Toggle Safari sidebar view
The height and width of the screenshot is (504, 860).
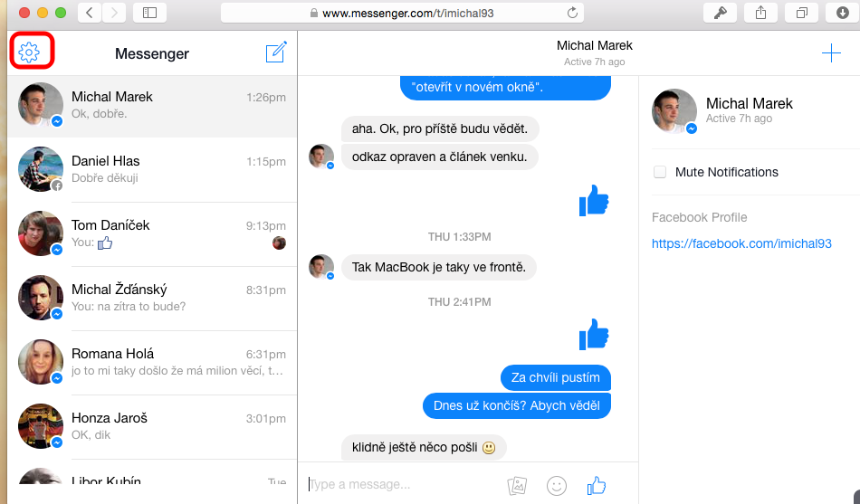coord(148,13)
